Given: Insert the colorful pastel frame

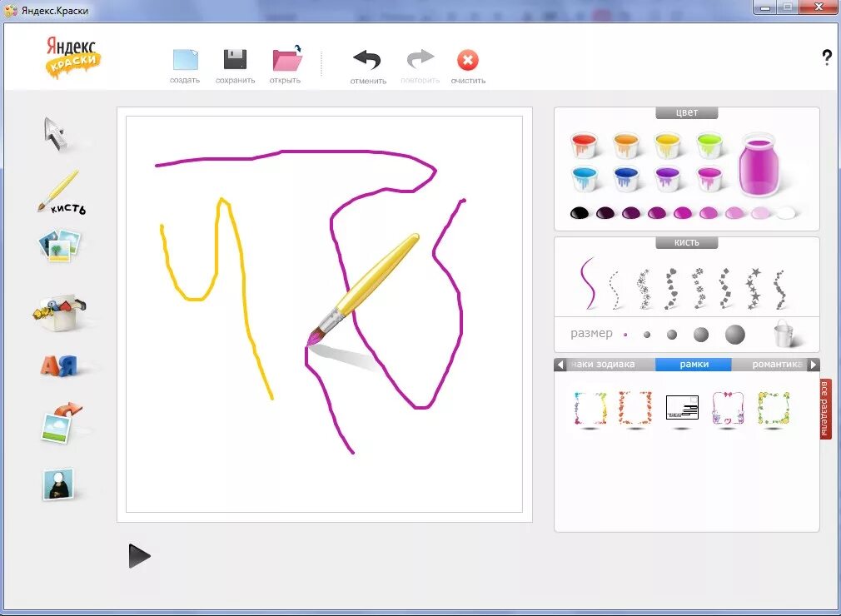Looking at the screenshot, I should 590,409.
